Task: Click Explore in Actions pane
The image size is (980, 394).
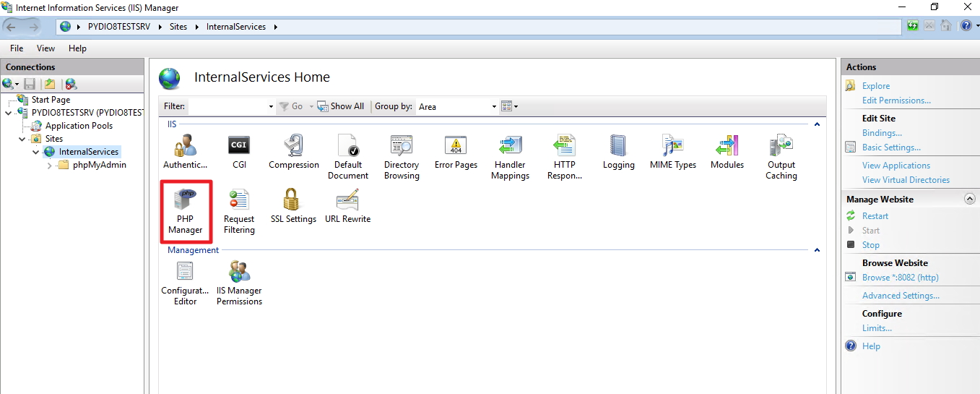Action: coord(876,86)
